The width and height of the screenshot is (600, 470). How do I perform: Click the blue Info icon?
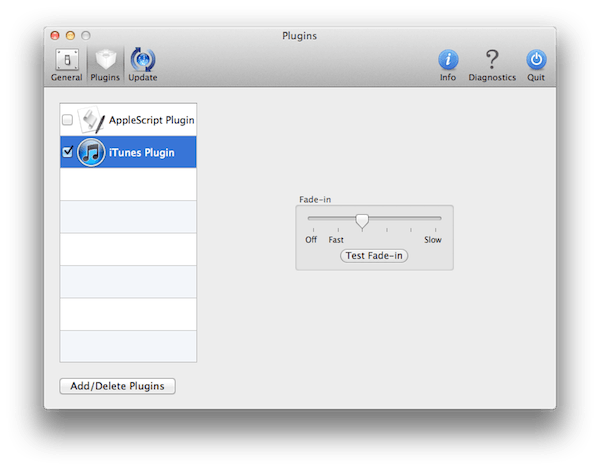[x=448, y=60]
